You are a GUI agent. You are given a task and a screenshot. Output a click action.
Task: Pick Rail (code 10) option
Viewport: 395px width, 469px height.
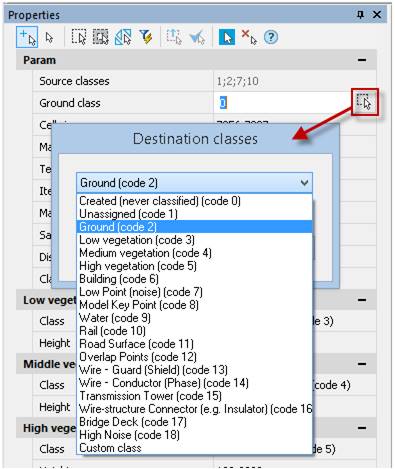tap(194, 331)
